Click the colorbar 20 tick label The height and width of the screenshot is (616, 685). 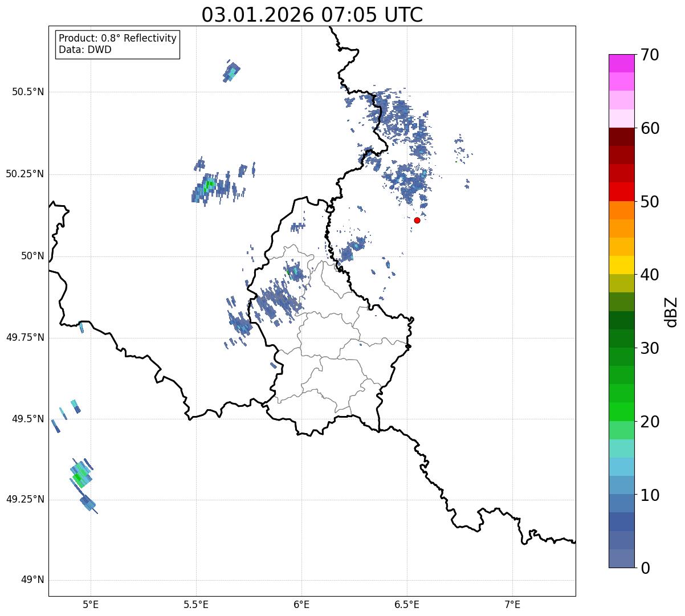pyautogui.click(x=650, y=422)
